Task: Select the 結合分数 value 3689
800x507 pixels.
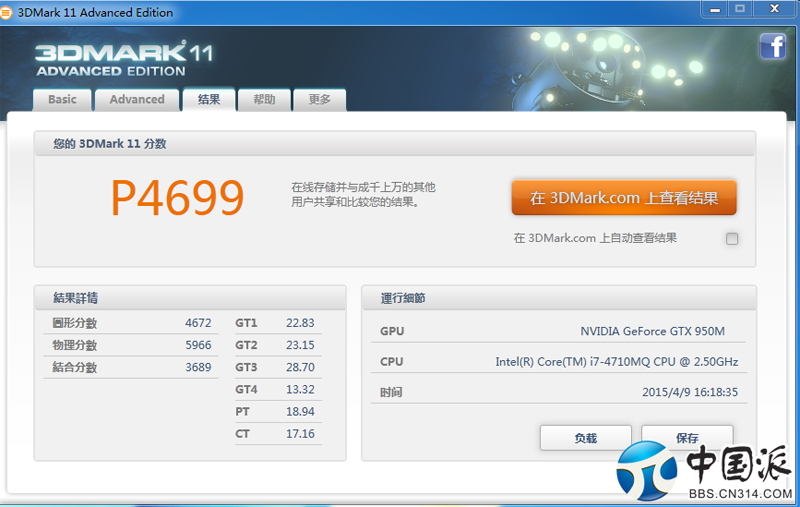Action: pos(198,367)
